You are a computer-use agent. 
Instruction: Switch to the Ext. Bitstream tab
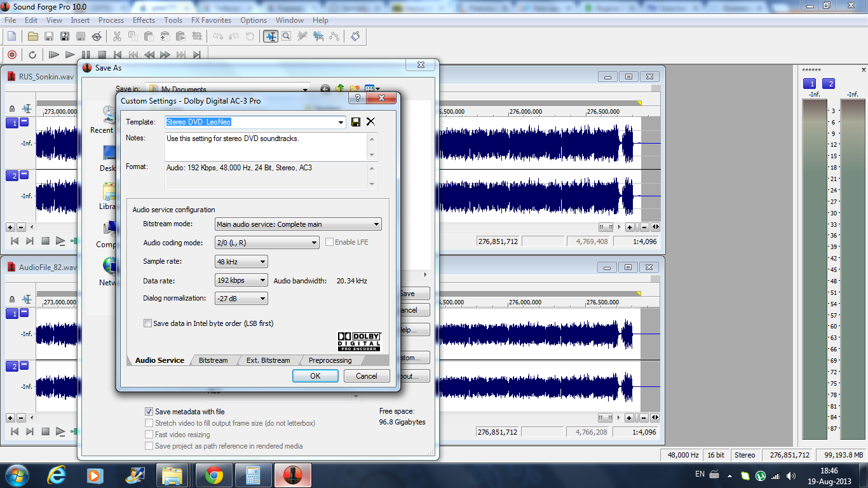tap(268, 360)
